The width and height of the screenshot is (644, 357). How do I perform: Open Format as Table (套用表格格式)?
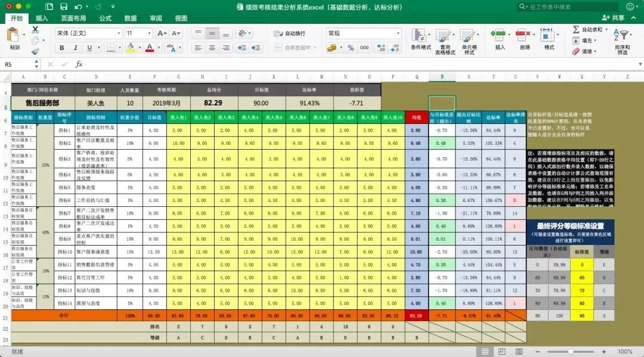[445, 42]
